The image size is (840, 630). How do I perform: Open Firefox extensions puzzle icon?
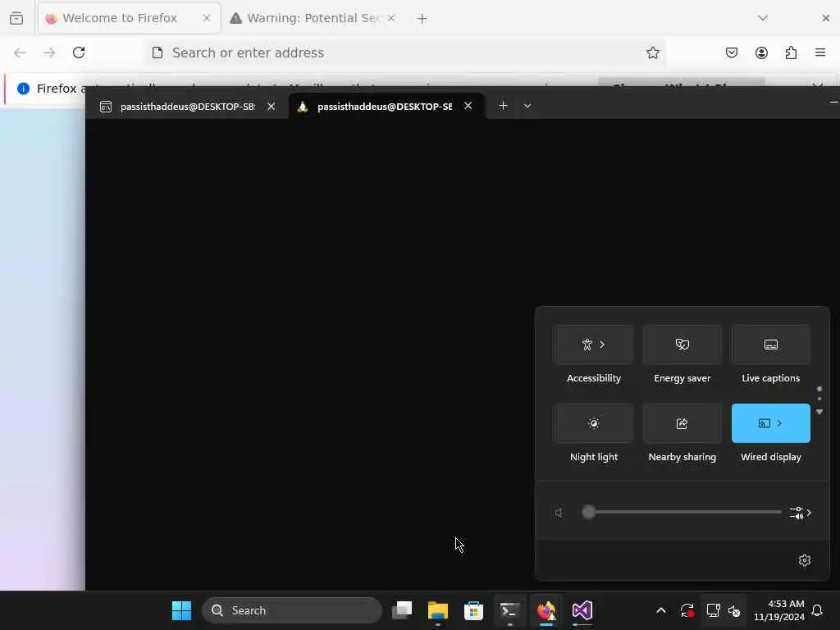[x=791, y=52]
